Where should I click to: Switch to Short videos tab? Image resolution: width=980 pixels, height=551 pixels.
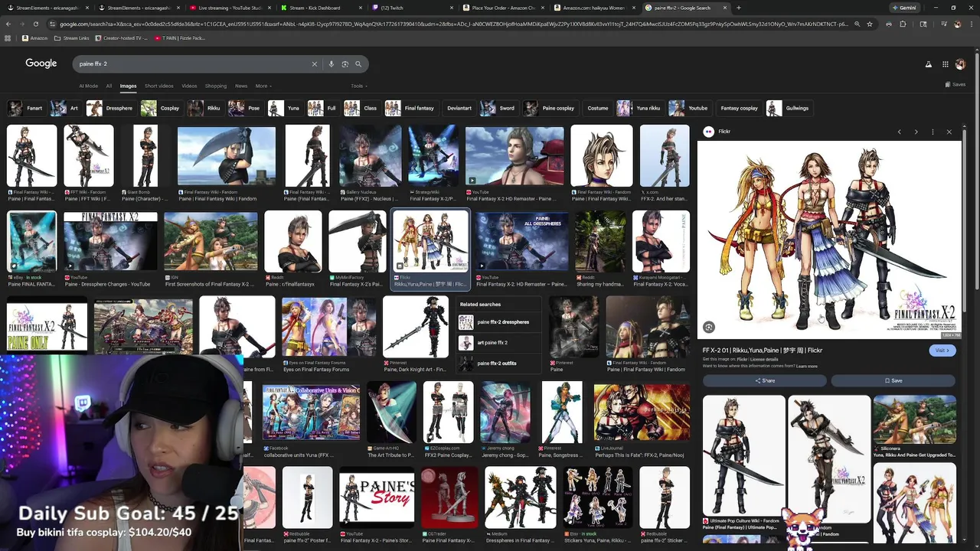coord(159,86)
